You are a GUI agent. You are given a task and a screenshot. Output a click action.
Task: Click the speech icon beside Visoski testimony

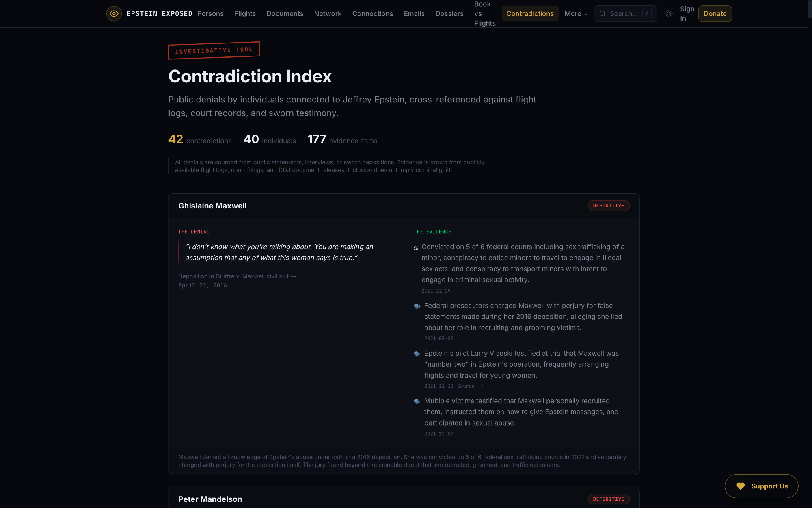pos(417,354)
